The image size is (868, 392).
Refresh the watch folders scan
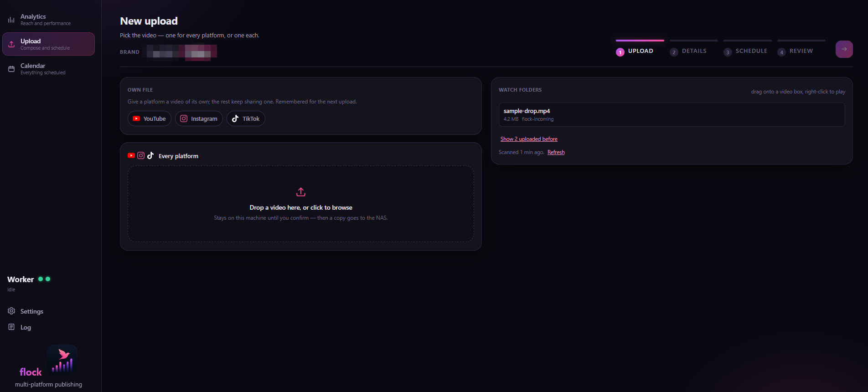pos(556,152)
